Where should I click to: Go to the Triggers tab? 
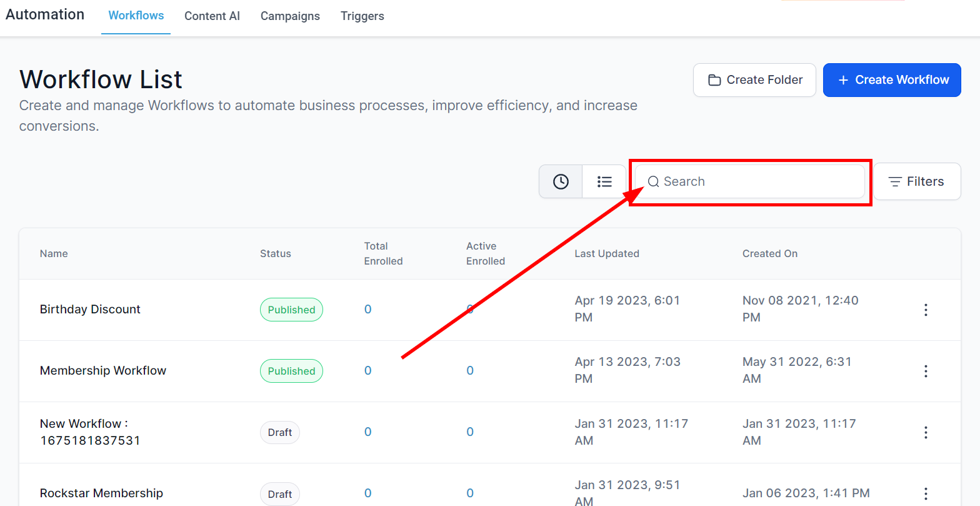(x=362, y=16)
